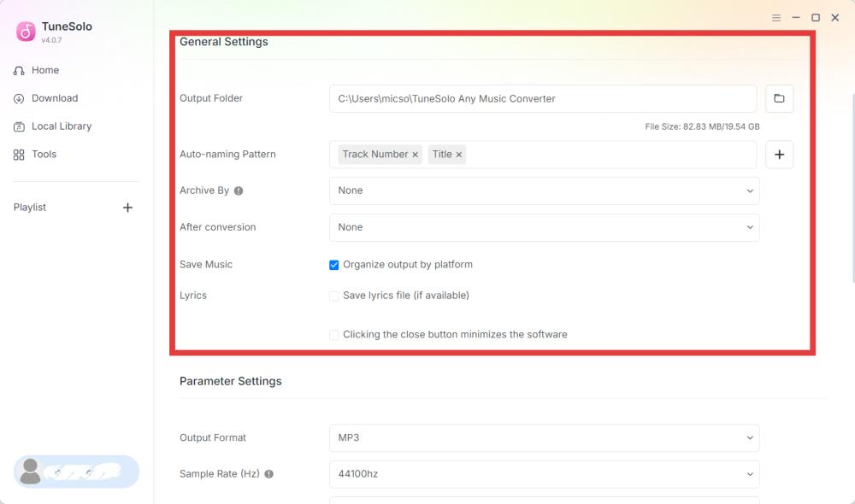Click the TuneSolo logo icon
This screenshot has height=504, width=855.
click(x=26, y=32)
